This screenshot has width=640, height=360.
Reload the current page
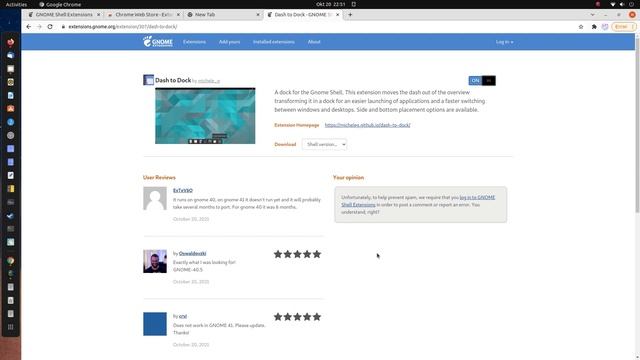tap(50, 27)
